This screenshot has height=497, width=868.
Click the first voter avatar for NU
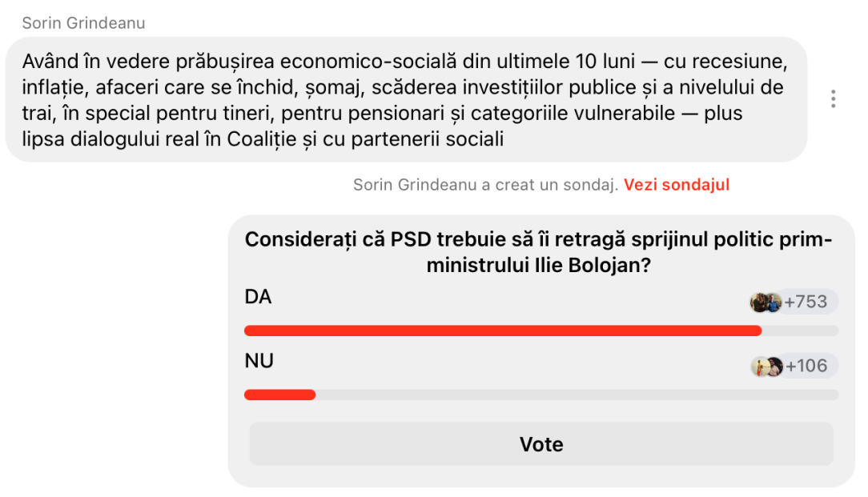(759, 367)
